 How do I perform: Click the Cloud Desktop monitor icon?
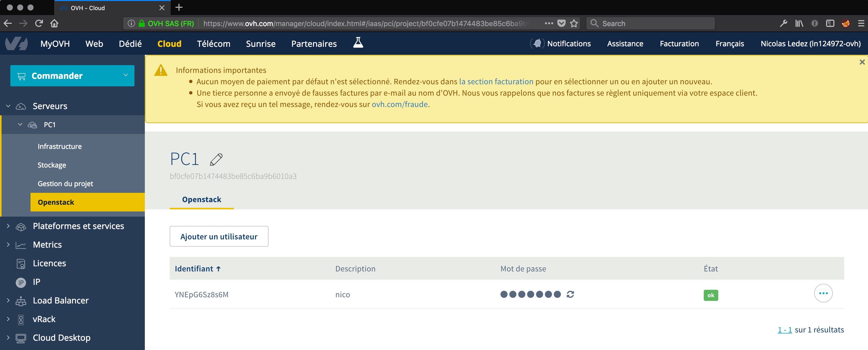(21, 338)
